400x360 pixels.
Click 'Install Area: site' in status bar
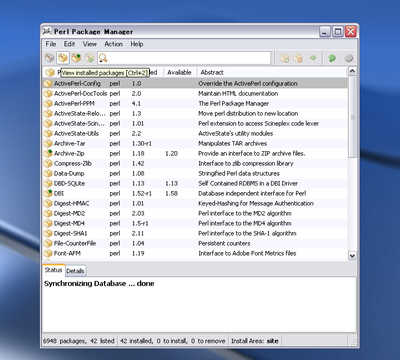tap(255, 341)
